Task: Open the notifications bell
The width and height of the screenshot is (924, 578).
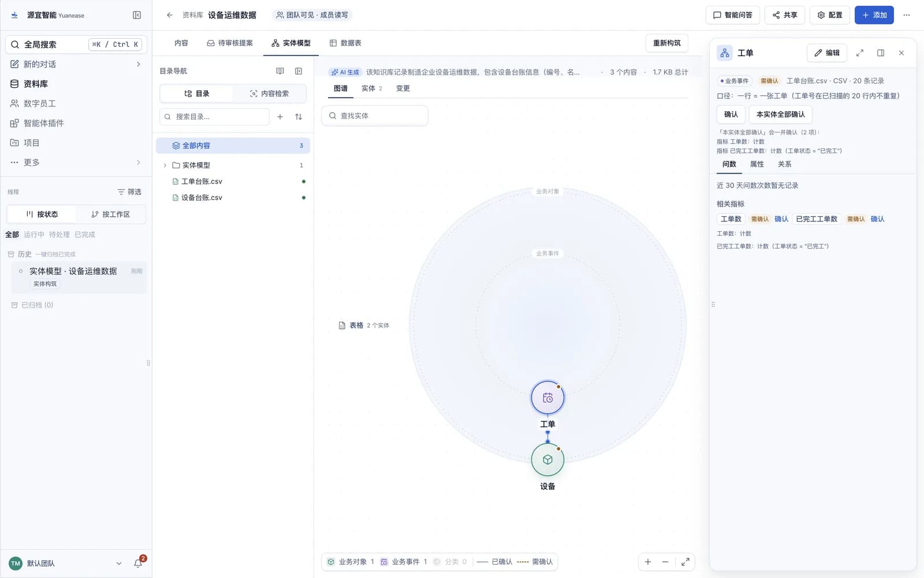Action: click(x=139, y=563)
